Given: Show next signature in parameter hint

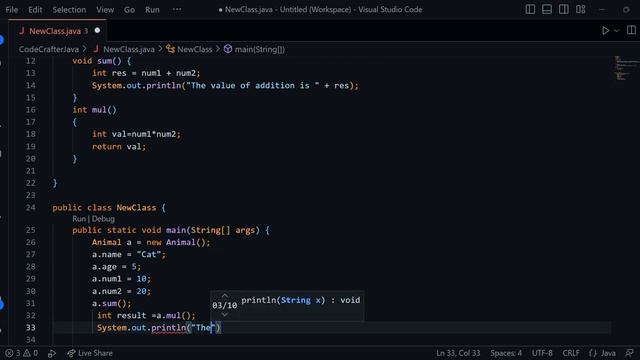Looking at the screenshot, I should pyautogui.click(x=224, y=315).
